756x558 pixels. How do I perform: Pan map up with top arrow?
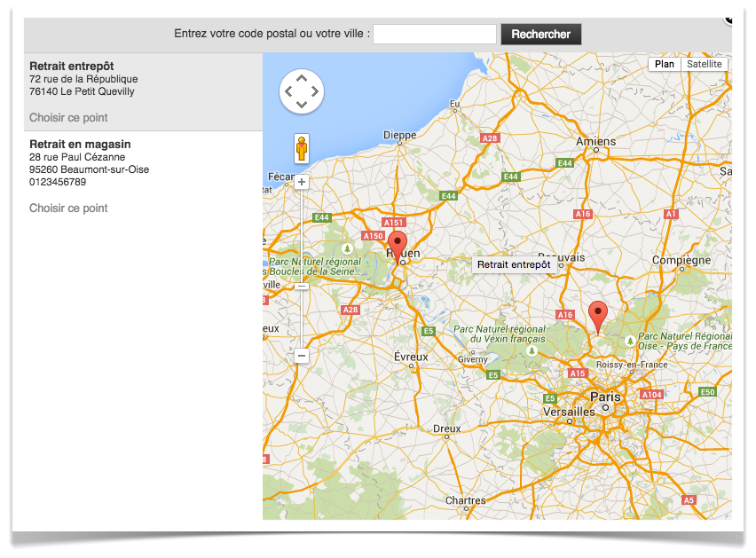click(x=302, y=79)
